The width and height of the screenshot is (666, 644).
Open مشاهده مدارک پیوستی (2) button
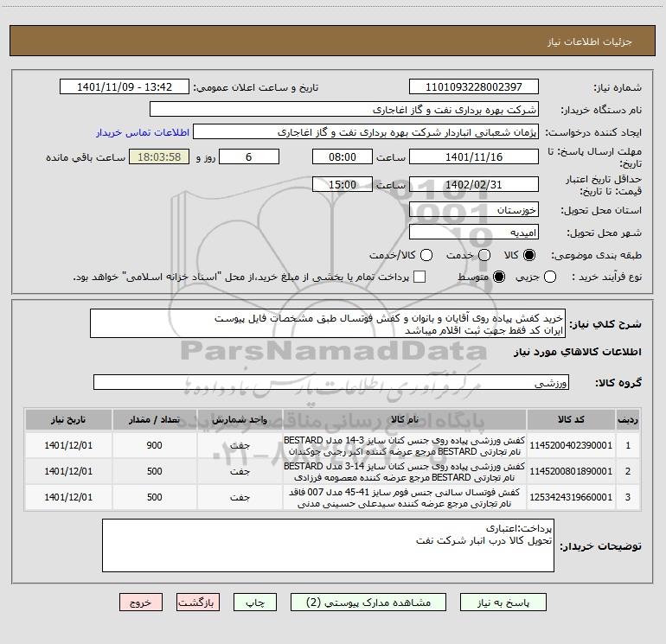368,603
